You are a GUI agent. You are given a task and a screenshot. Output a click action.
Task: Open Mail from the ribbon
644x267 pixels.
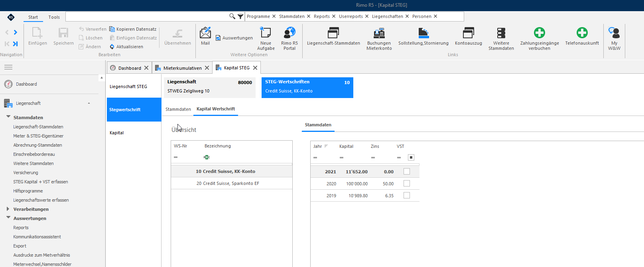point(205,36)
